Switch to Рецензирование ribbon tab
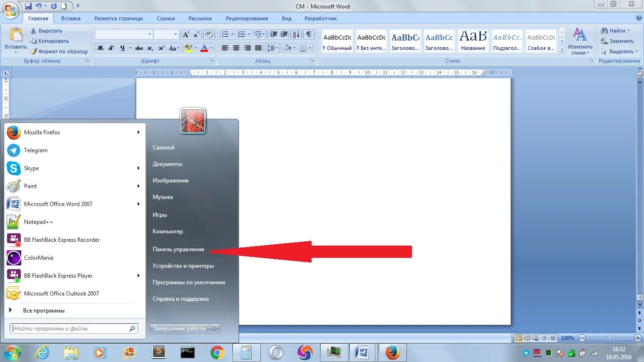The width and height of the screenshot is (644, 362). [247, 18]
